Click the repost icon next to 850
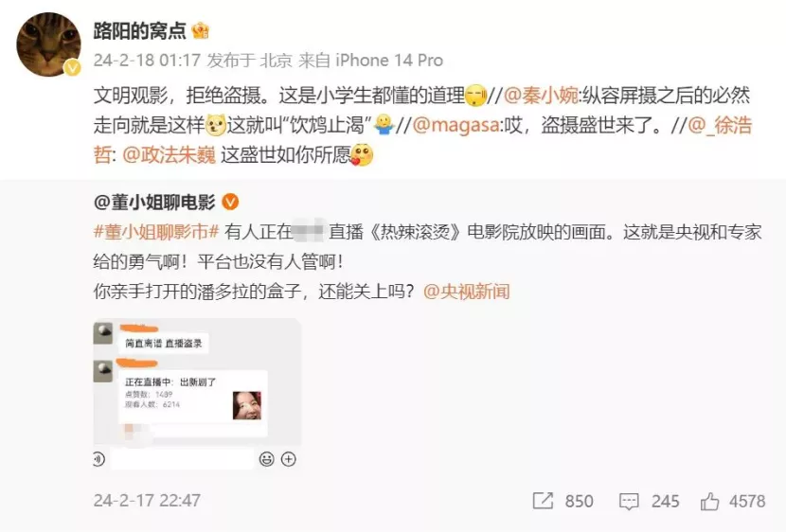 (x=543, y=501)
